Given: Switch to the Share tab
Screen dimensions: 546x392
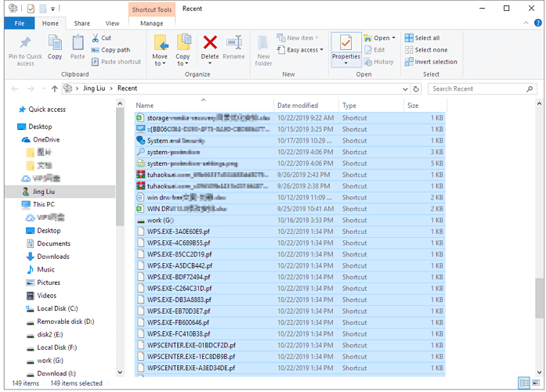Looking at the screenshot, I should [x=81, y=23].
